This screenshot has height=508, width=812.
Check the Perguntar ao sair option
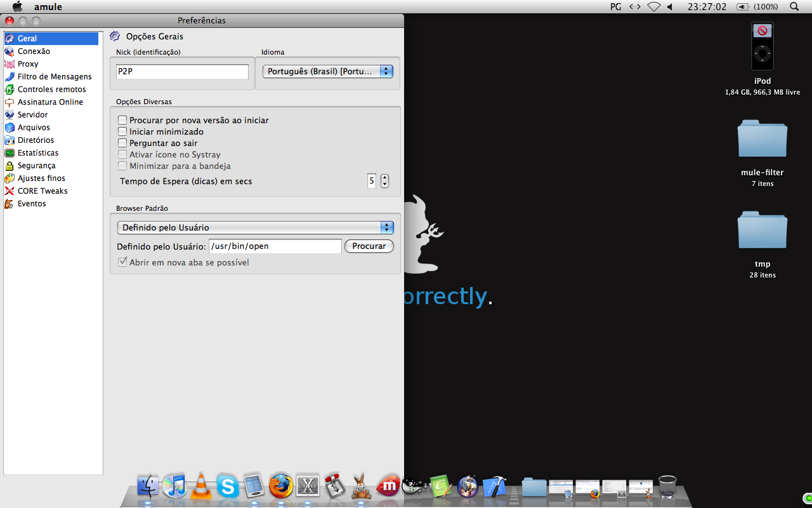pos(122,143)
